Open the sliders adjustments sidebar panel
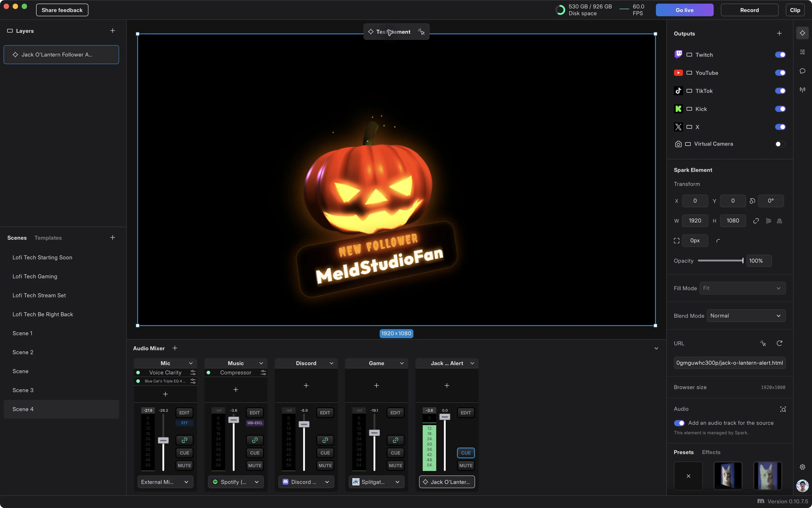The height and width of the screenshot is (508, 812). (802, 52)
